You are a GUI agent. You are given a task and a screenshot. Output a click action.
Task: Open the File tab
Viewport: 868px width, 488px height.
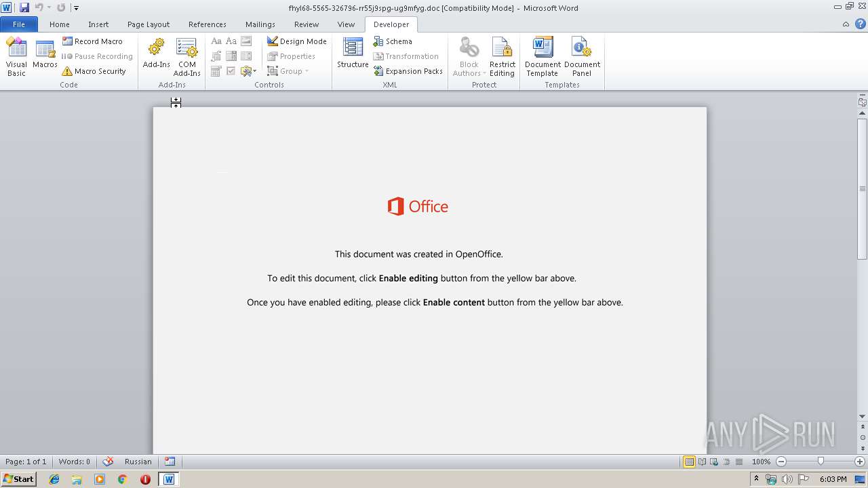pyautogui.click(x=19, y=24)
